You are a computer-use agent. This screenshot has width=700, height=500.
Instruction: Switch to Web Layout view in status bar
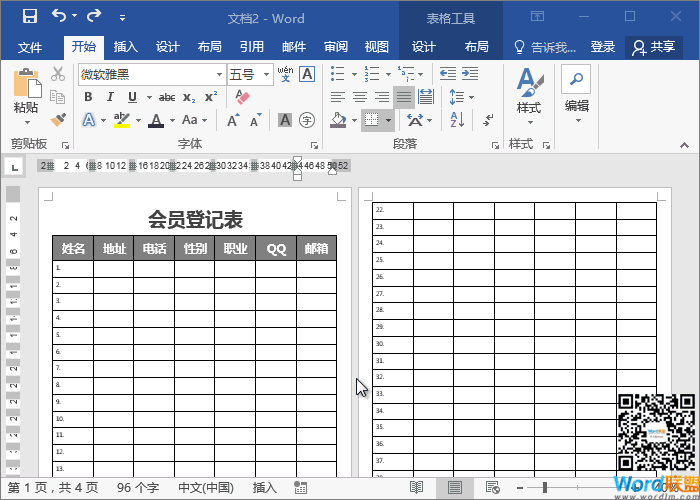coord(492,488)
